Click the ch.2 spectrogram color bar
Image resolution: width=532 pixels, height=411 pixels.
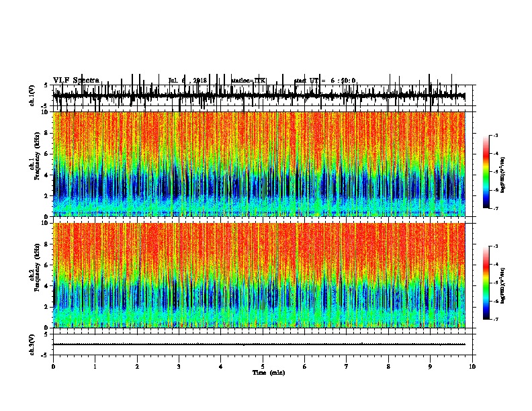(x=486, y=283)
